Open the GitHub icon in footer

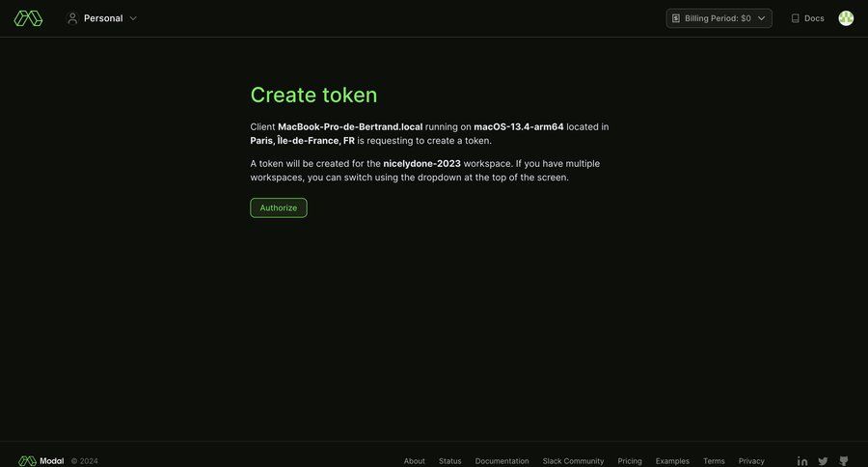point(844,461)
